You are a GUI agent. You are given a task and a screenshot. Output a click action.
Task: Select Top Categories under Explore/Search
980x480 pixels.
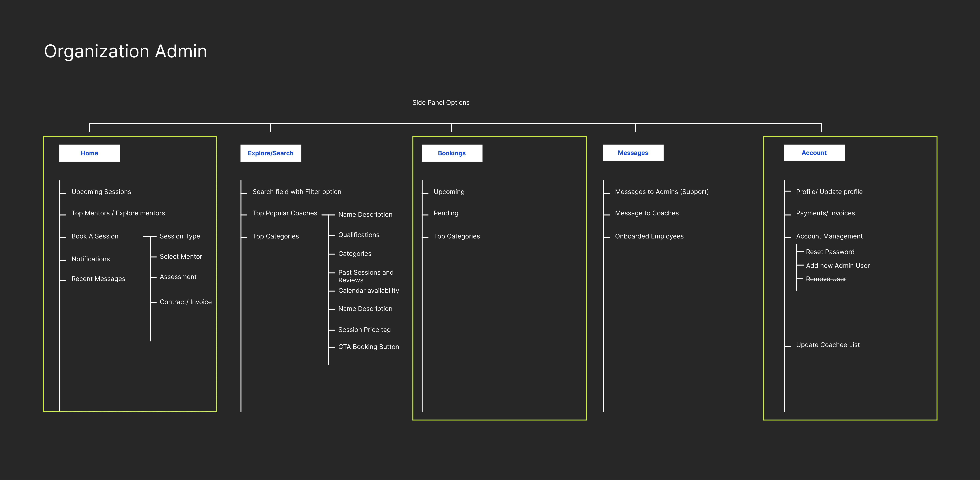point(275,236)
